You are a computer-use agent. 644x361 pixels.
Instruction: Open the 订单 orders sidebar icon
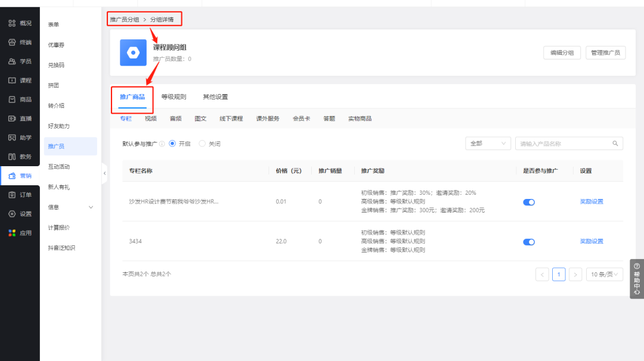20,195
